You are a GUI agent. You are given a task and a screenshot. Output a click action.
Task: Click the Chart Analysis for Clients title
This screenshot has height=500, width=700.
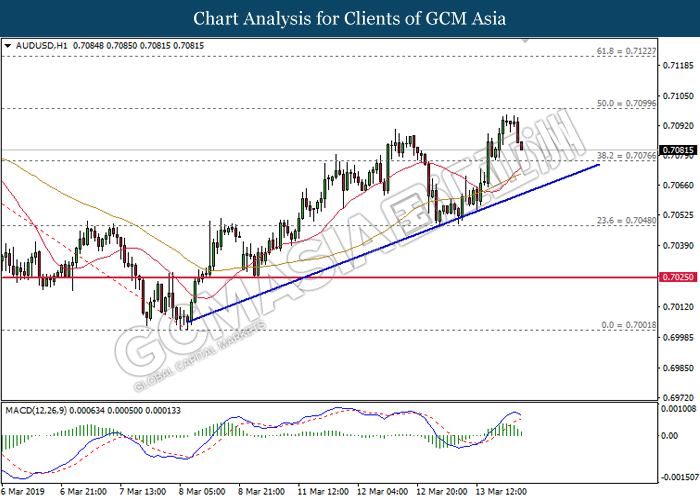[x=350, y=18]
